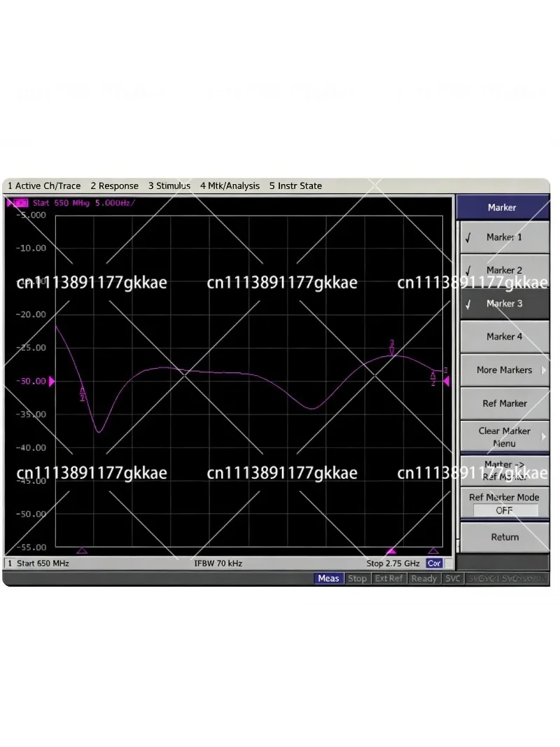
Task: Open the 5 Instr State menu
Action: point(295,186)
